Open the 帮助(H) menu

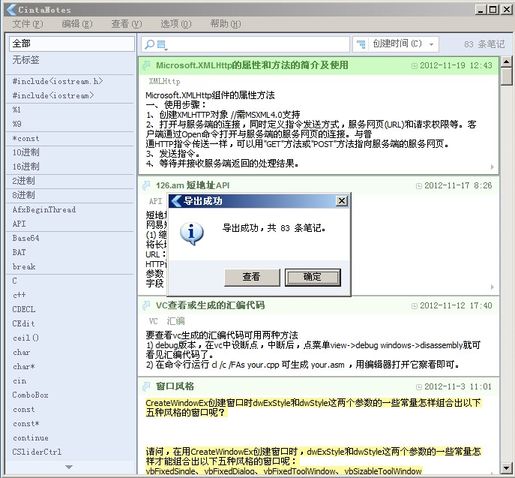pyautogui.click(x=226, y=24)
